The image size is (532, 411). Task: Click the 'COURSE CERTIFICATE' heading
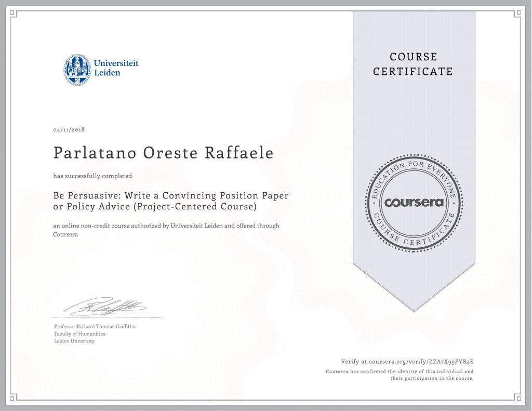pyautogui.click(x=413, y=64)
